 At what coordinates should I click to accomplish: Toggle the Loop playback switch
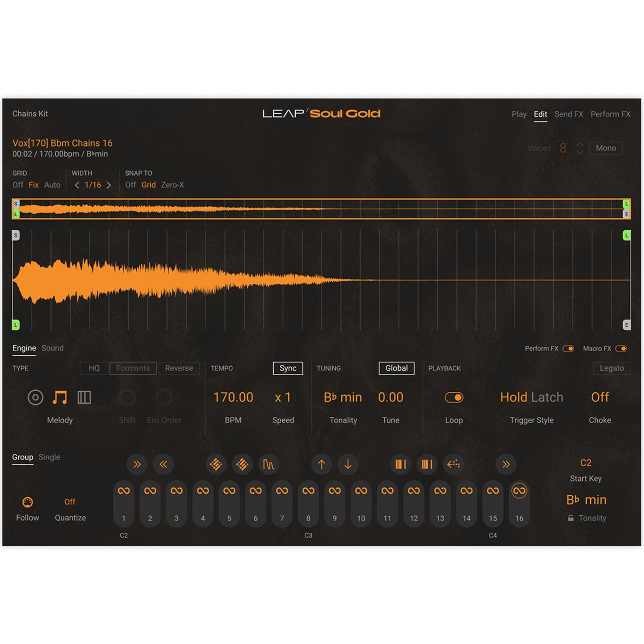coord(454,398)
